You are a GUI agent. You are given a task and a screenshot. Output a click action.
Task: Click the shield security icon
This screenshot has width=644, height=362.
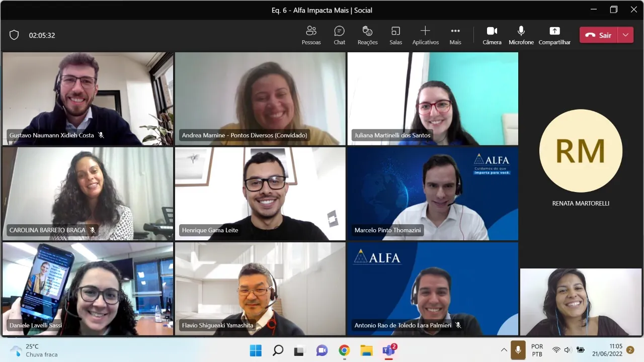[14, 35]
